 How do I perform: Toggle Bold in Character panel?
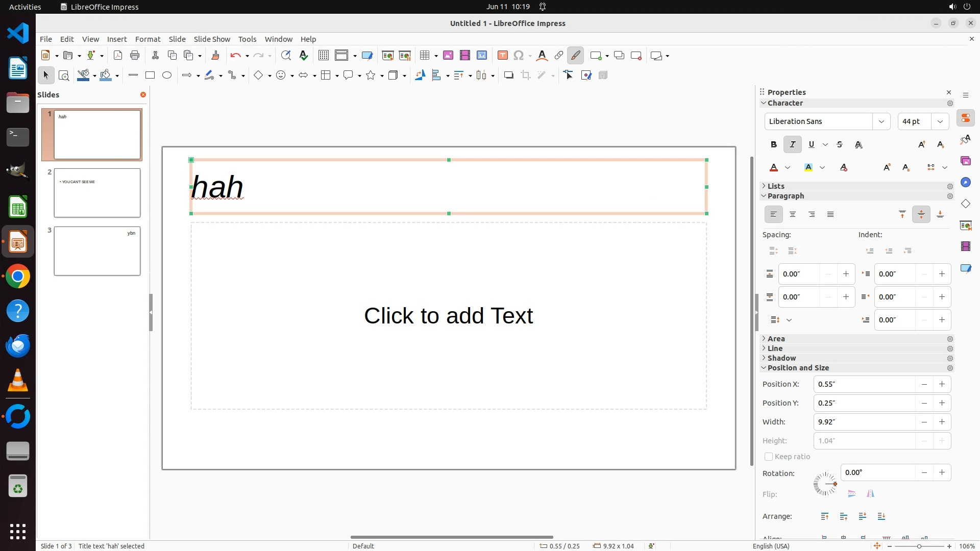tap(773, 145)
